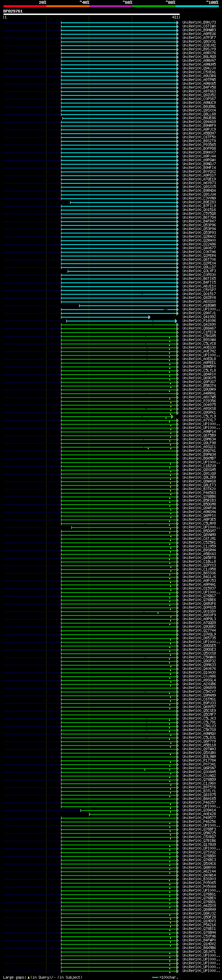
Task: Click label UniRef100_A9PEU6
Action: tap(199, 34)
